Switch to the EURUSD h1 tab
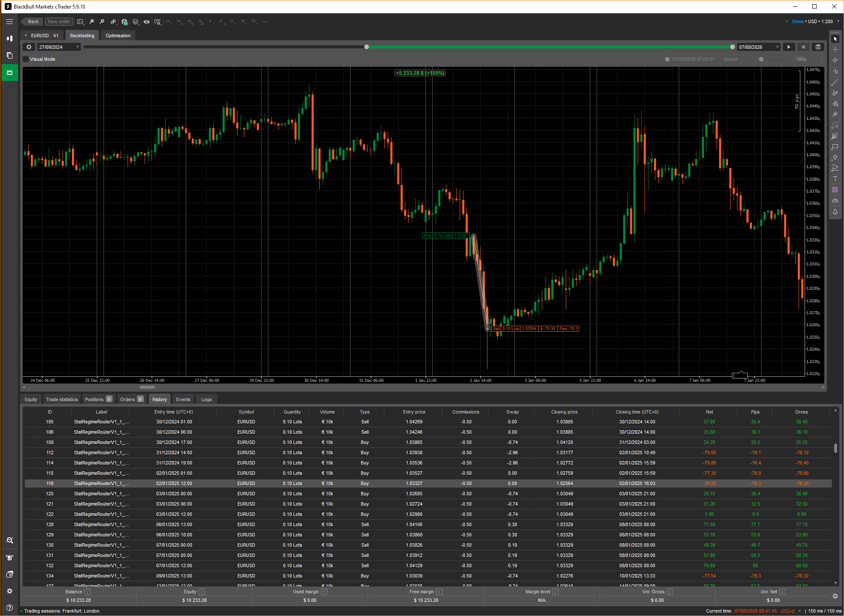The image size is (844, 616). (x=42, y=36)
